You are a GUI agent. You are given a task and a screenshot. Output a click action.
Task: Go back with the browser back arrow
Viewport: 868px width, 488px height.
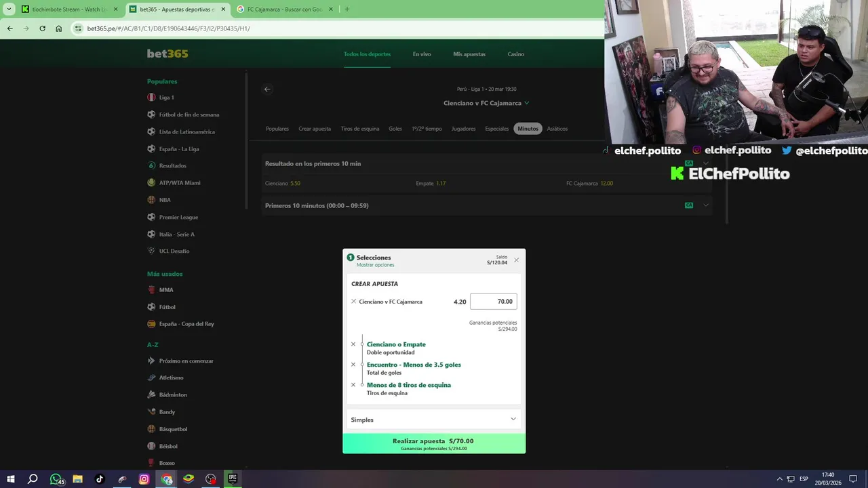click(9, 28)
